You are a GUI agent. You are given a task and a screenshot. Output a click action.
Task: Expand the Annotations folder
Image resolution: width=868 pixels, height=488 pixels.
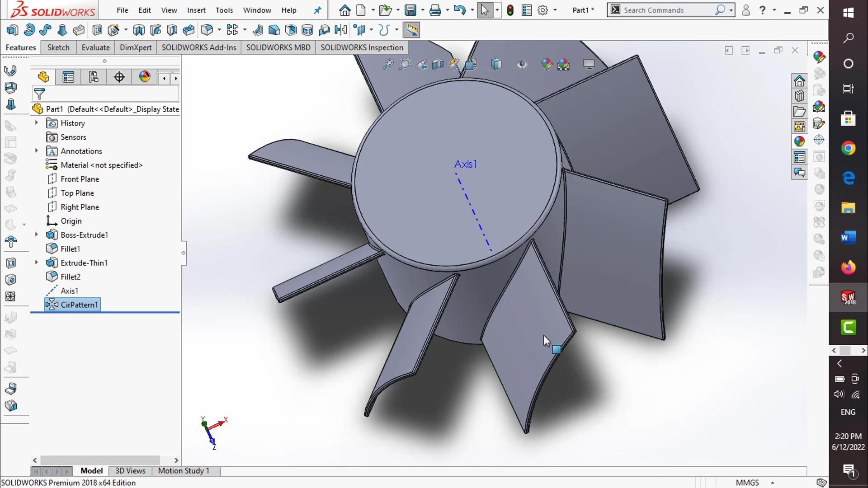point(36,151)
